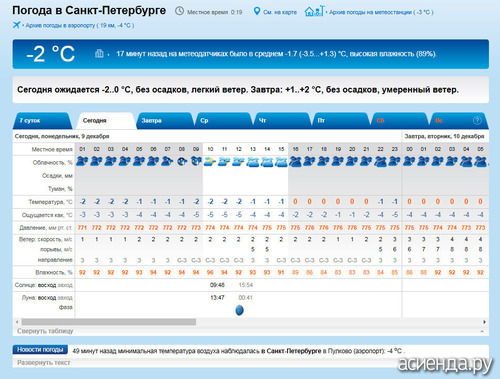Click 'Свернуть таблицу' link
Screen dimensions: 500x379
[x=45, y=331]
